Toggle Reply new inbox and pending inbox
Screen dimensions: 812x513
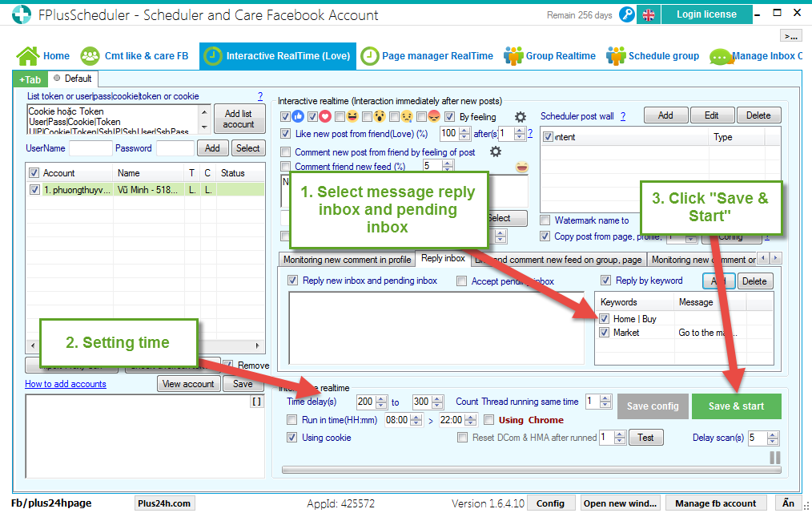(x=292, y=281)
